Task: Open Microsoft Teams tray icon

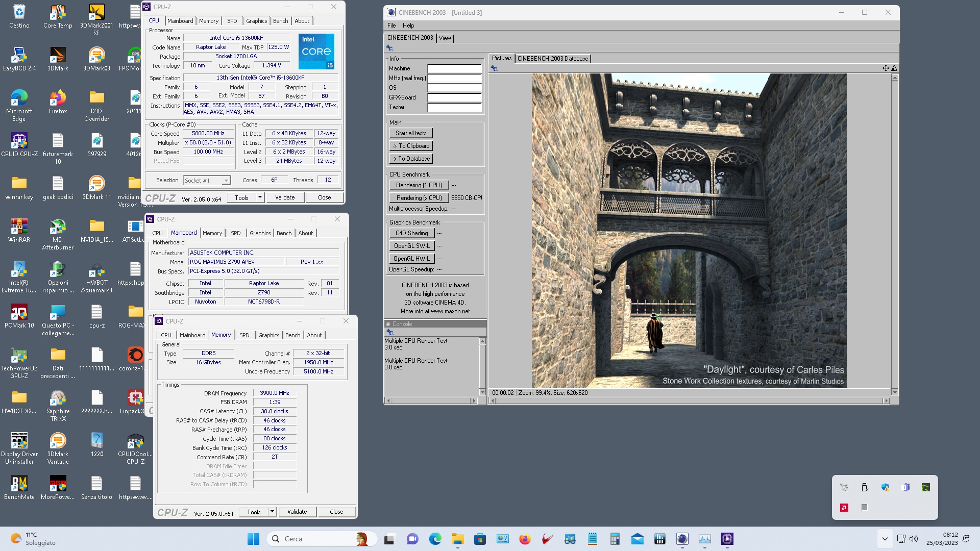Action: point(906,487)
